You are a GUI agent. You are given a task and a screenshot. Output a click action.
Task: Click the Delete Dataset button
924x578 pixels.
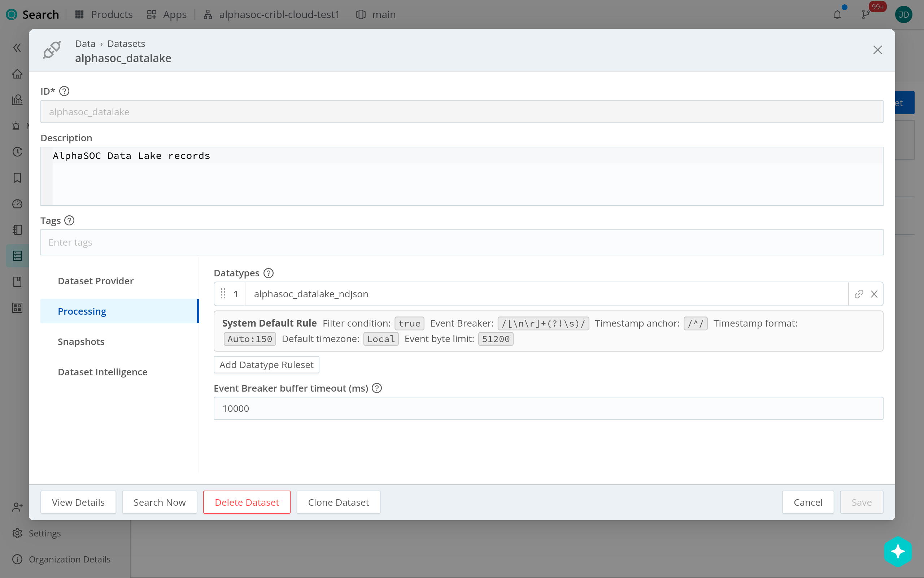247,502
